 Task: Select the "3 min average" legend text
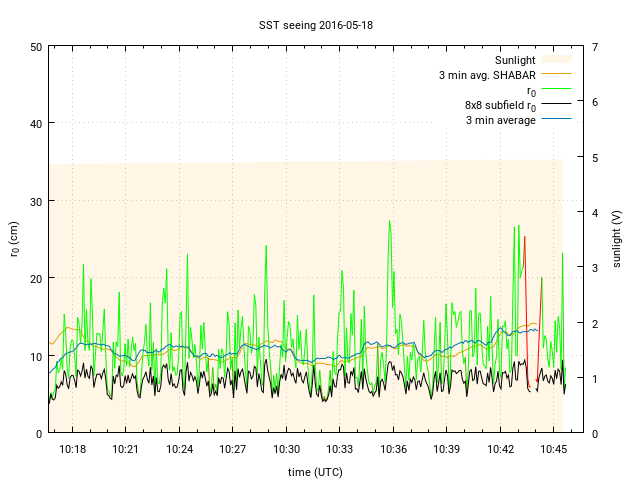point(500,120)
